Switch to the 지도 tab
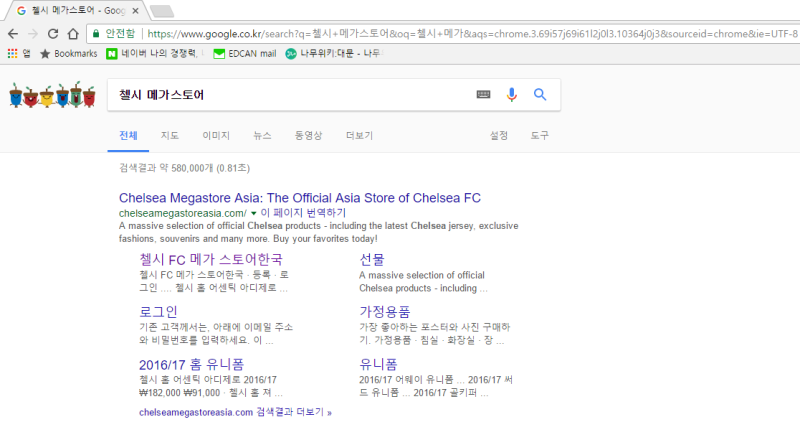This screenshot has width=800, height=422. [169, 135]
